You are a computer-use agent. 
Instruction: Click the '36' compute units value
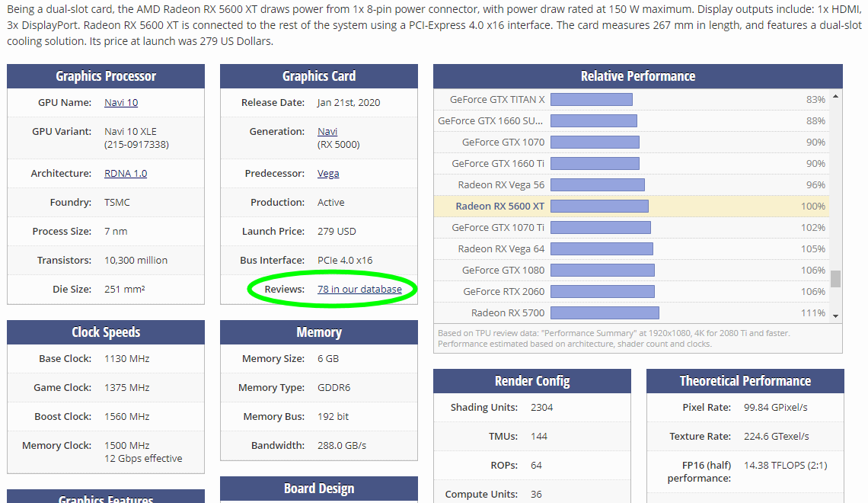[x=536, y=494]
